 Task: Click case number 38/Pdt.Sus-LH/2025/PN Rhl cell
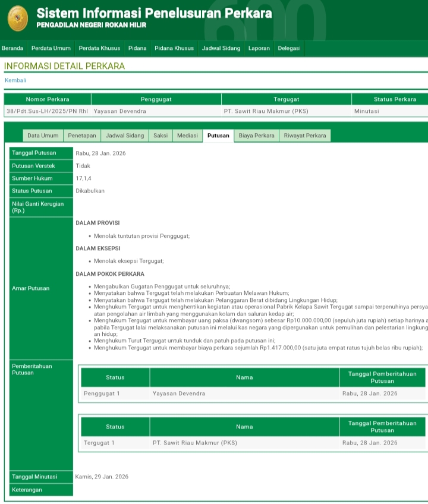(x=47, y=111)
